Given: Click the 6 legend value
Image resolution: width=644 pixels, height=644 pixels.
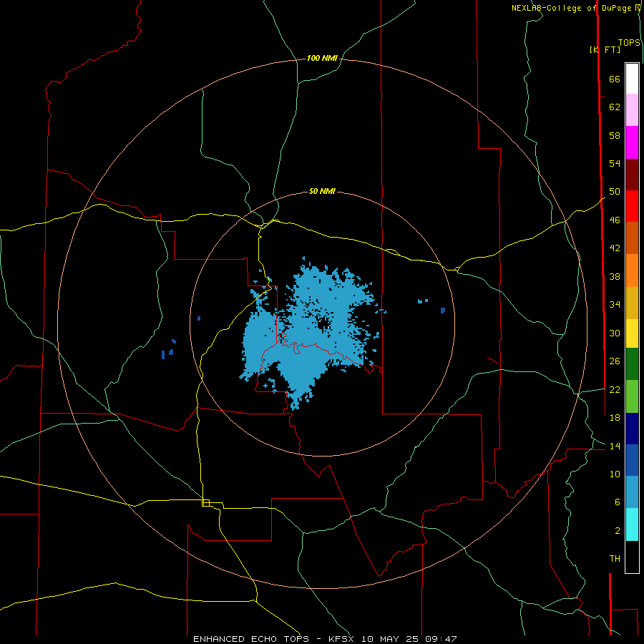Looking at the screenshot, I should [x=617, y=502].
